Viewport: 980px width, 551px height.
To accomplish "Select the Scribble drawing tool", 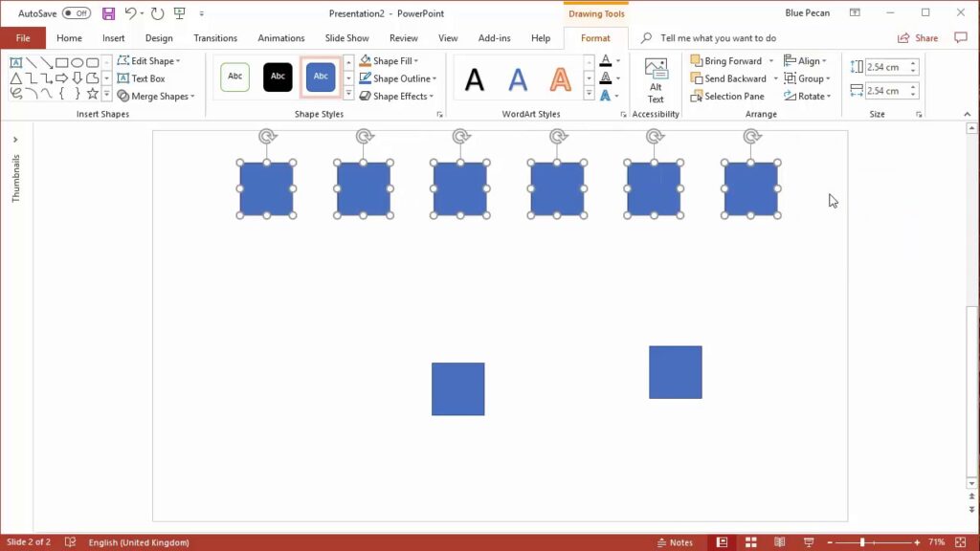I will 14,95.
